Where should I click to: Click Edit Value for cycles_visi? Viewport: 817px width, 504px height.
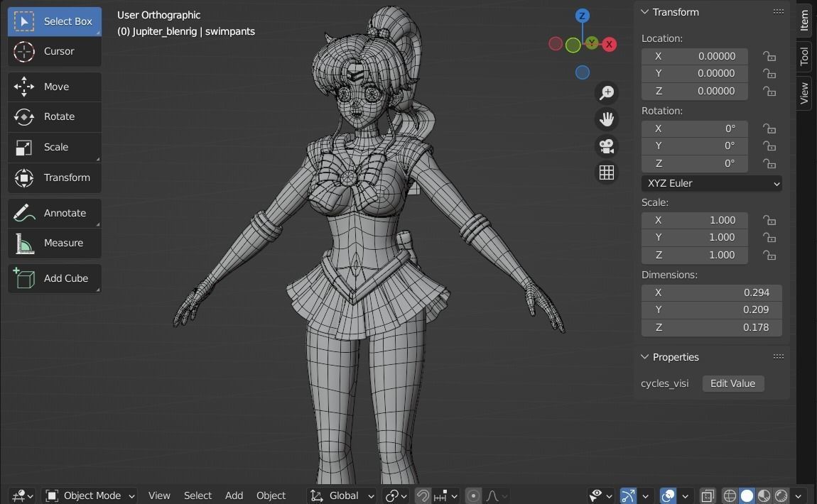[x=732, y=384]
